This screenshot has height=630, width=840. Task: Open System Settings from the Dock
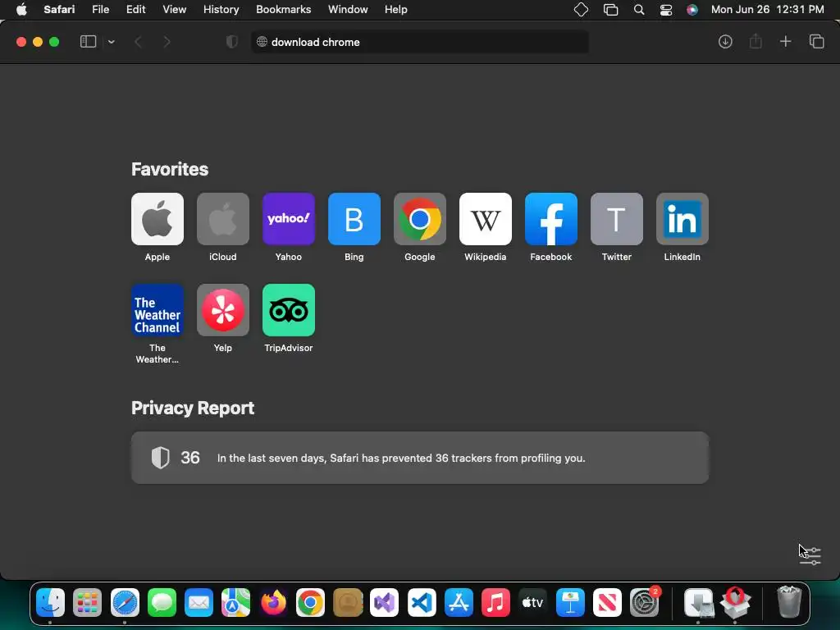point(644,603)
